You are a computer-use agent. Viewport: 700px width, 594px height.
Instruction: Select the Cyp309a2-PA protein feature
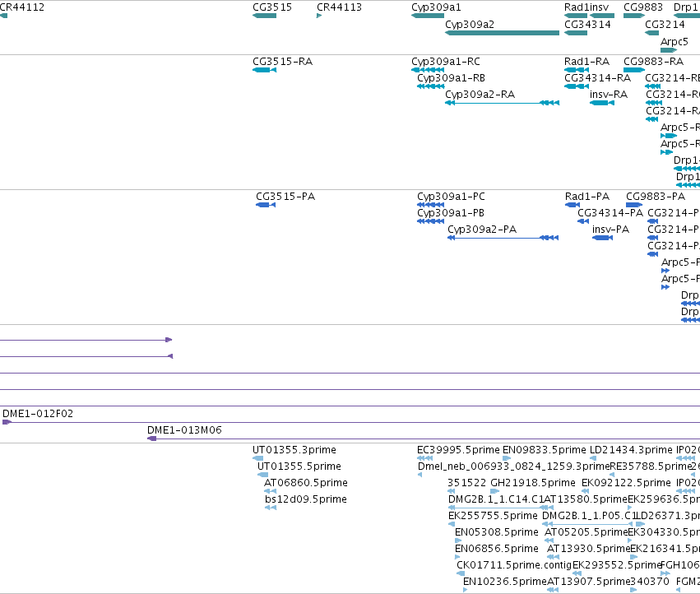pyautogui.click(x=503, y=238)
